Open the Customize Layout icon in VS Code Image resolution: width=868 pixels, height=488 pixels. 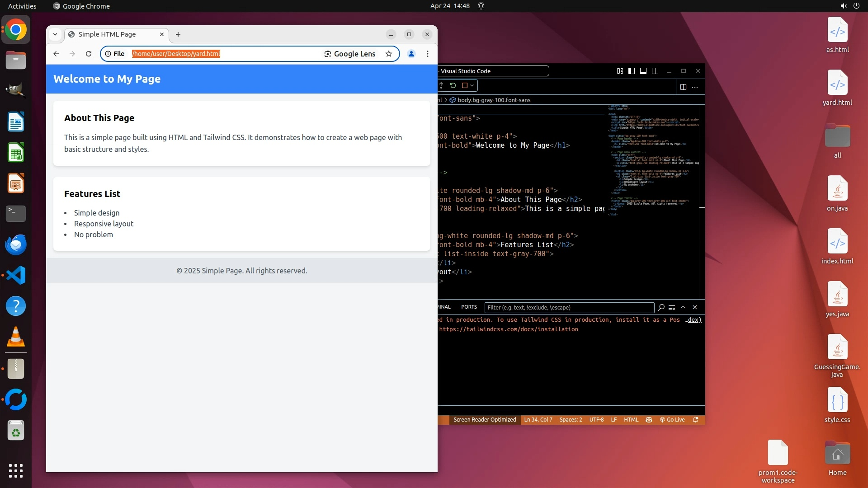620,71
